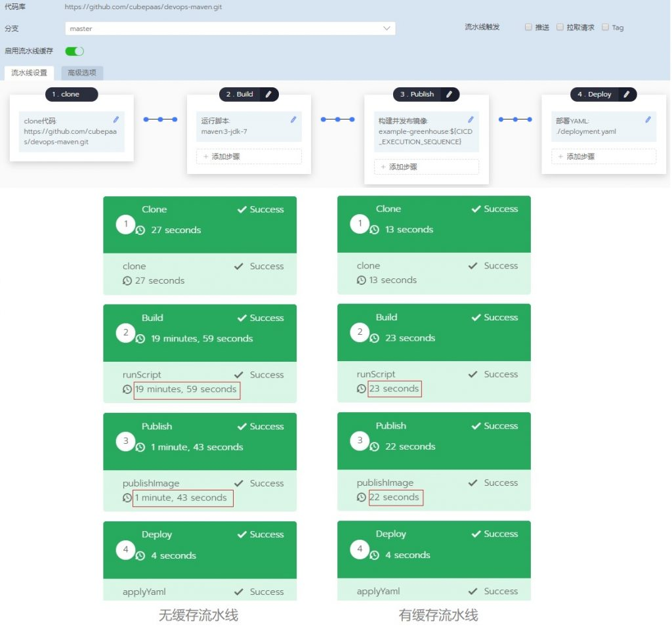The height and width of the screenshot is (627, 672).
Task: Click 添加步骤 in the Deploy stage
Action: [603, 156]
